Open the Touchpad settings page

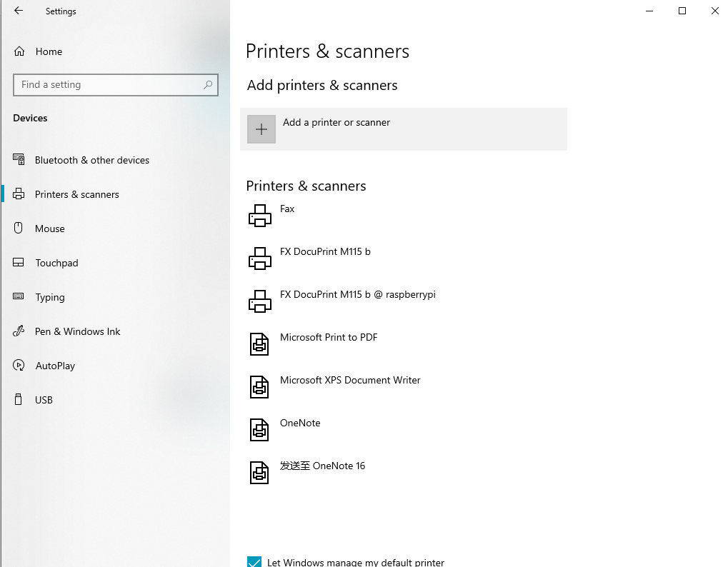coord(56,263)
